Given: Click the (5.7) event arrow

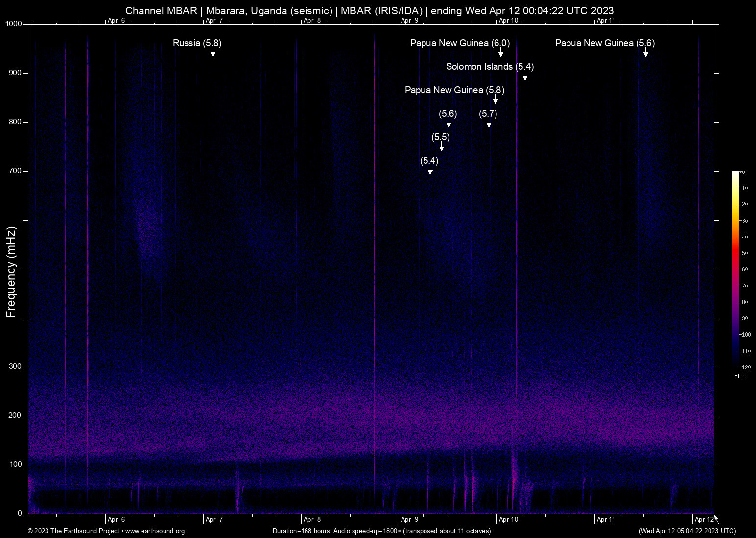Looking at the screenshot, I should tap(488, 125).
